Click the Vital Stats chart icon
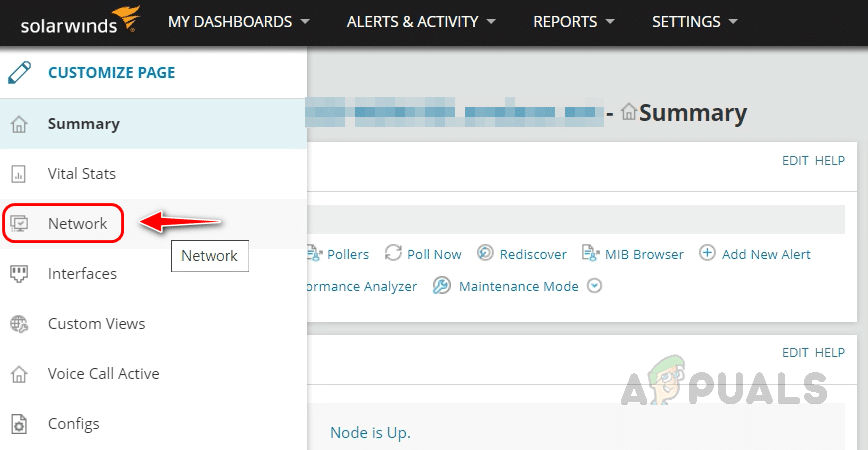Viewport: 868px width, 450px height. pos(18,174)
